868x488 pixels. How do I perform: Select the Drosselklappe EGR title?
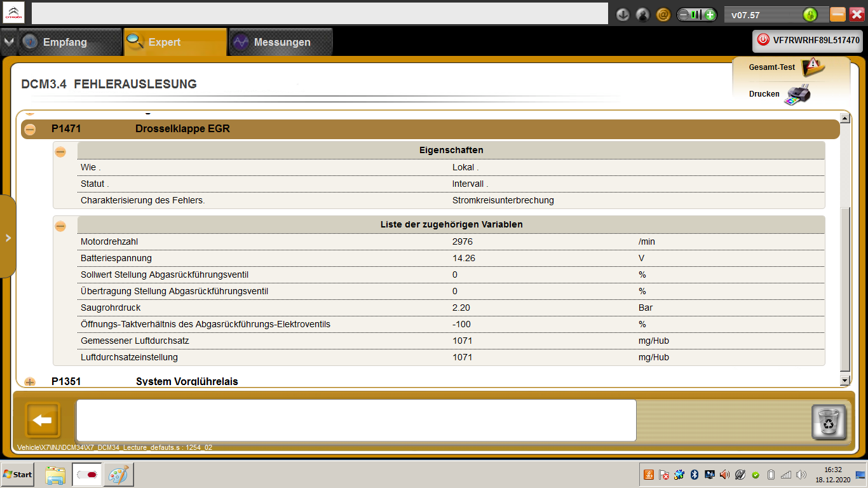tap(182, 129)
